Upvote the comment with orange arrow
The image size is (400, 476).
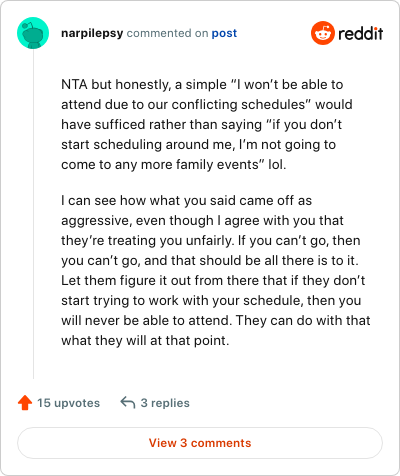tap(25, 403)
